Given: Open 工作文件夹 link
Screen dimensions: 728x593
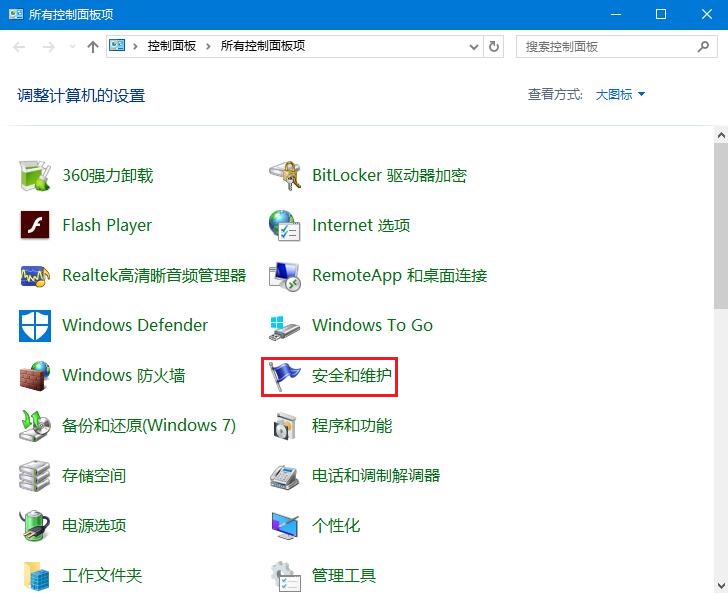Looking at the screenshot, I should click(102, 576).
